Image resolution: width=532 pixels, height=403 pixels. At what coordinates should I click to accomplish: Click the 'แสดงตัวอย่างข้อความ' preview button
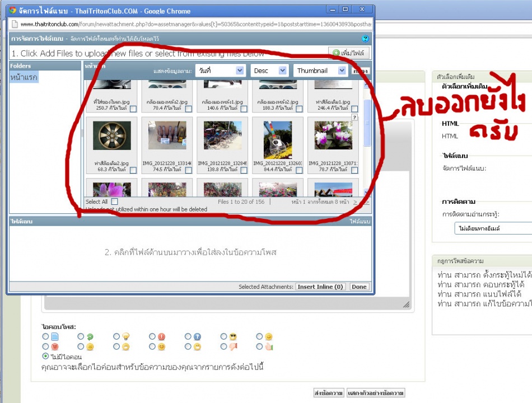pyautogui.click(x=376, y=393)
